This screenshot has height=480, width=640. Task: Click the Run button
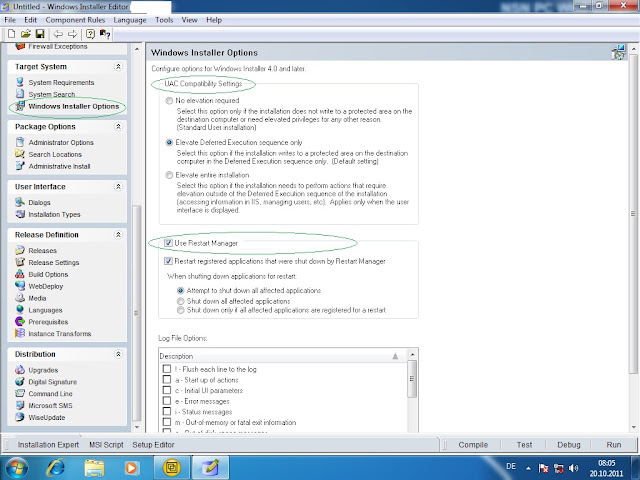click(613, 445)
